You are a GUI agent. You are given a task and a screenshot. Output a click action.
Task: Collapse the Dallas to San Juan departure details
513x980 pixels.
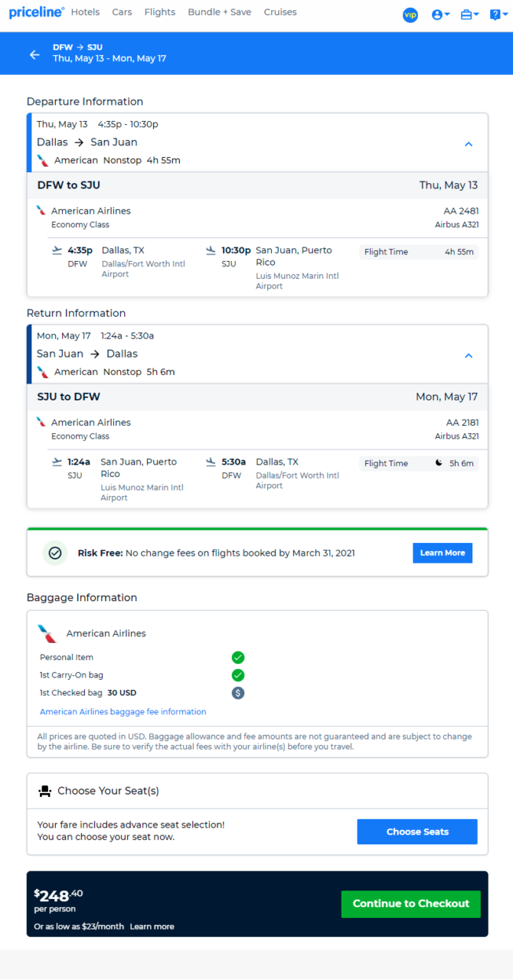pyautogui.click(x=469, y=144)
